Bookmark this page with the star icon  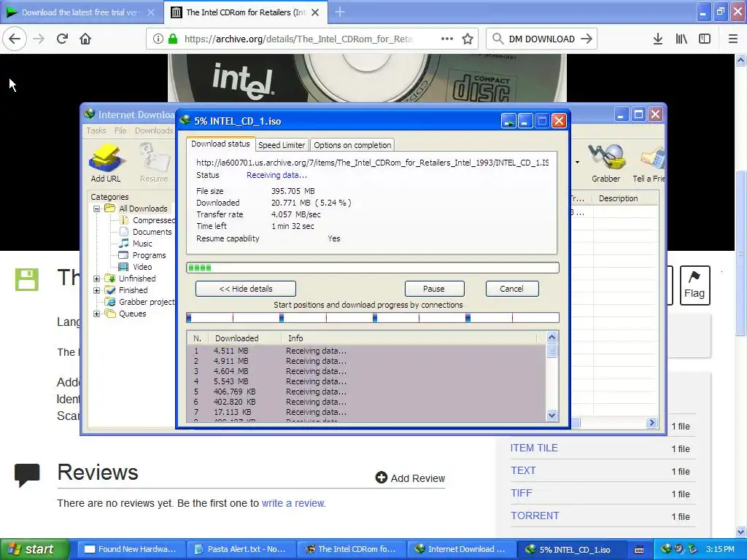tap(468, 39)
